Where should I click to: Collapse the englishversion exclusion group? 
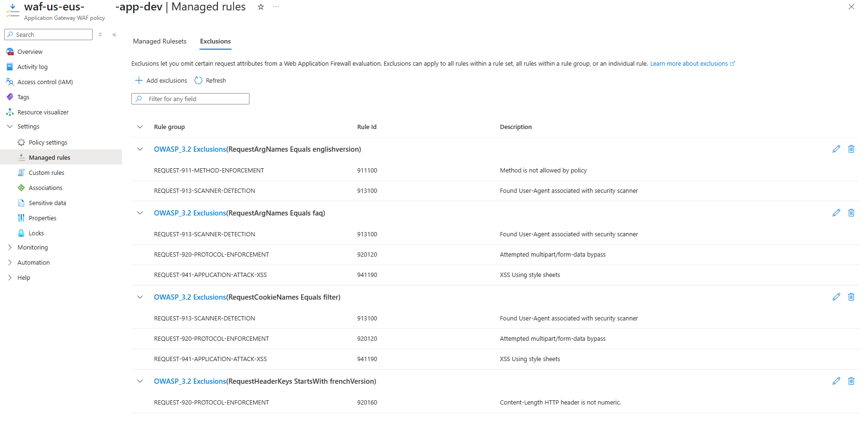click(x=140, y=149)
